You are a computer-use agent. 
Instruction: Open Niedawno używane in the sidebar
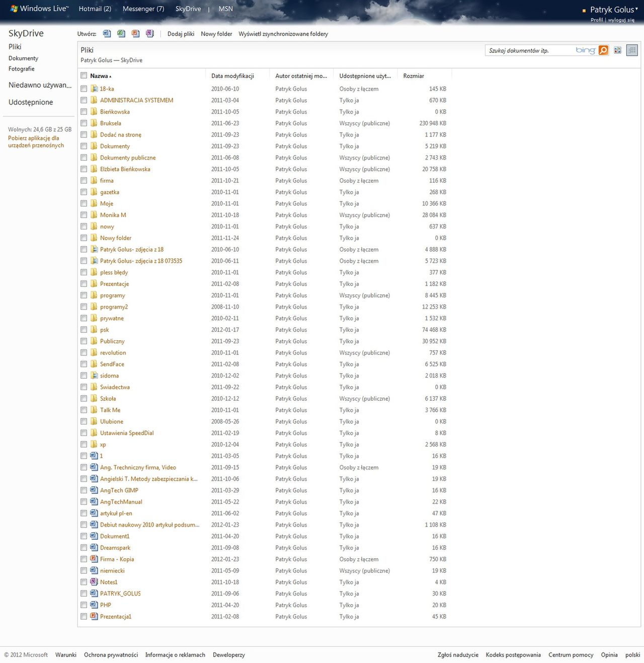pos(40,85)
